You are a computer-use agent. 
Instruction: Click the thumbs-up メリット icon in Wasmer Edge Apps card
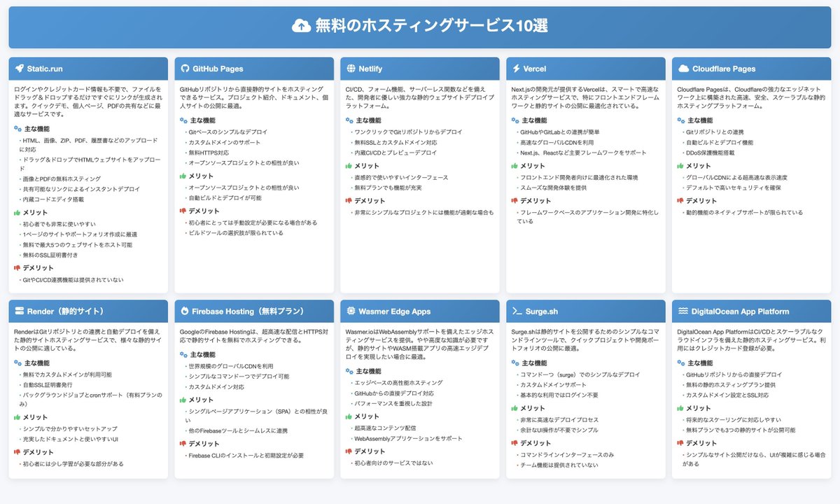[350, 416]
